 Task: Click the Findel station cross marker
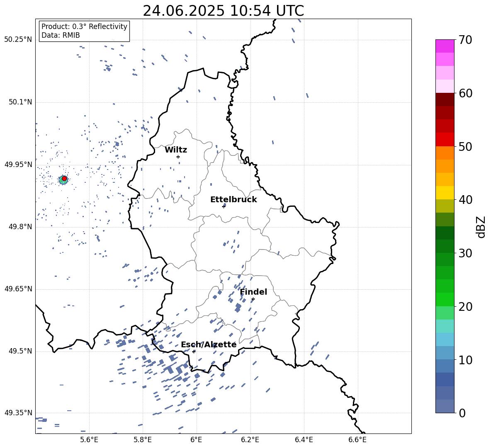tap(253, 299)
